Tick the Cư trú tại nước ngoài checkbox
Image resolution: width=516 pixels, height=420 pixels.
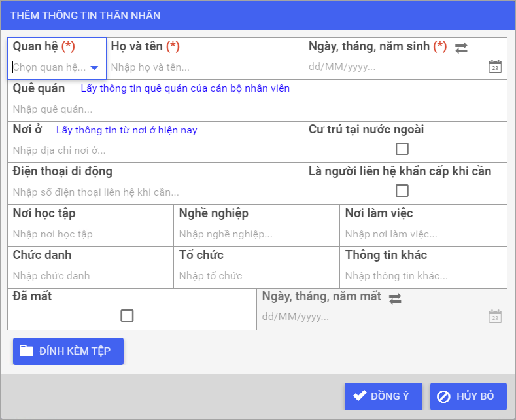pos(402,149)
